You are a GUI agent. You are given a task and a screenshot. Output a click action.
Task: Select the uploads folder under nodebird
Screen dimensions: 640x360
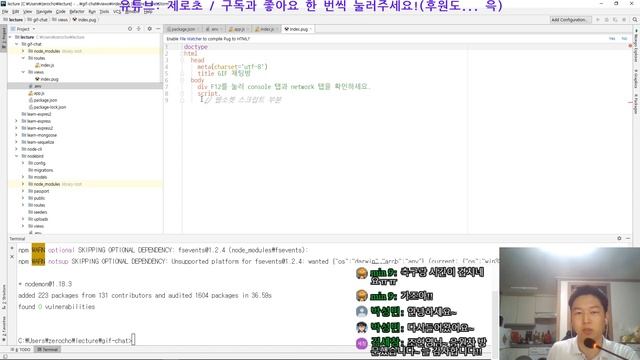tap(38, 219)
